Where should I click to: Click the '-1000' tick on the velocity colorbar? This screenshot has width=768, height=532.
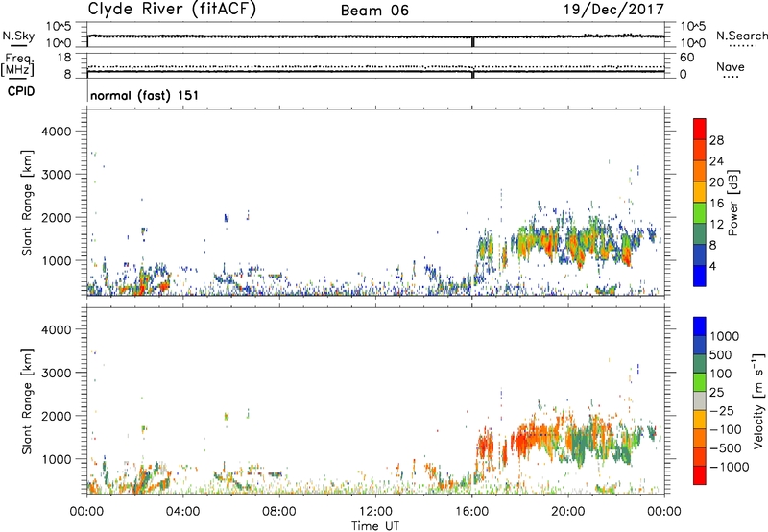[730, 467]
